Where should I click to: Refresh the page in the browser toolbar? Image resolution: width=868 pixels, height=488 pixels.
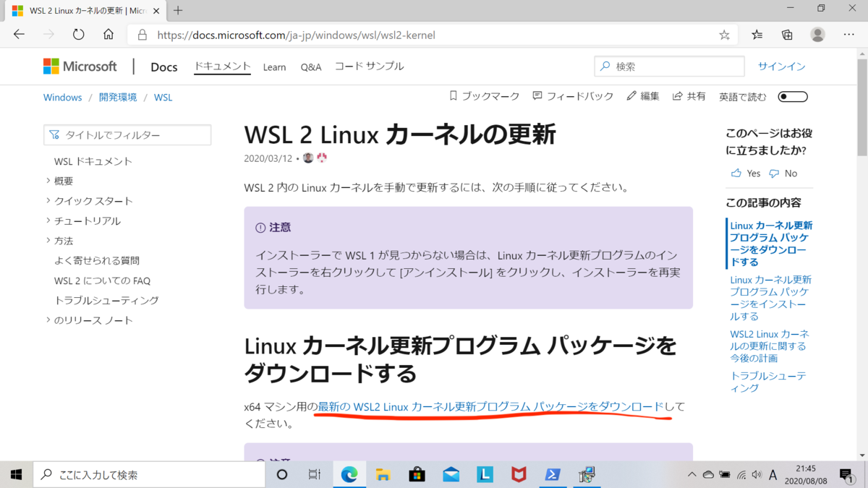[78, 34]
